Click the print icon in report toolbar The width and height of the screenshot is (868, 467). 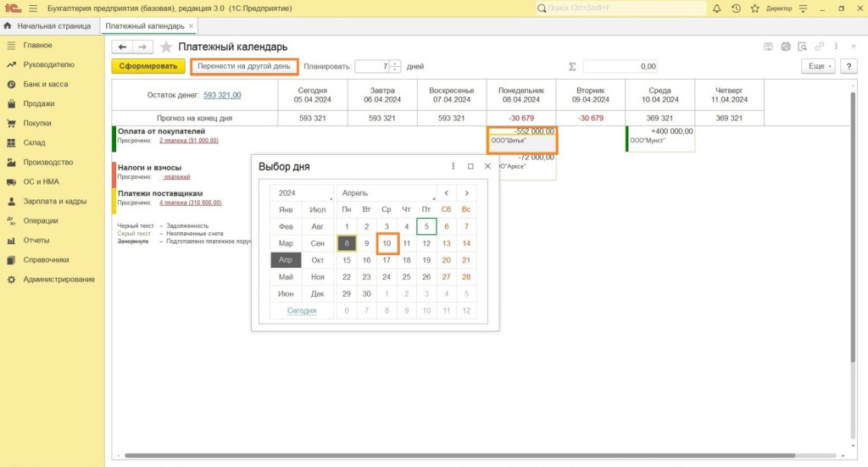(786, 47)
